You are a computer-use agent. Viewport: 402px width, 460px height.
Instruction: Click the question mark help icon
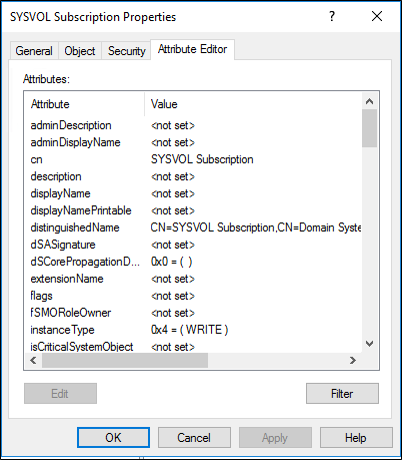pos(332,16)
